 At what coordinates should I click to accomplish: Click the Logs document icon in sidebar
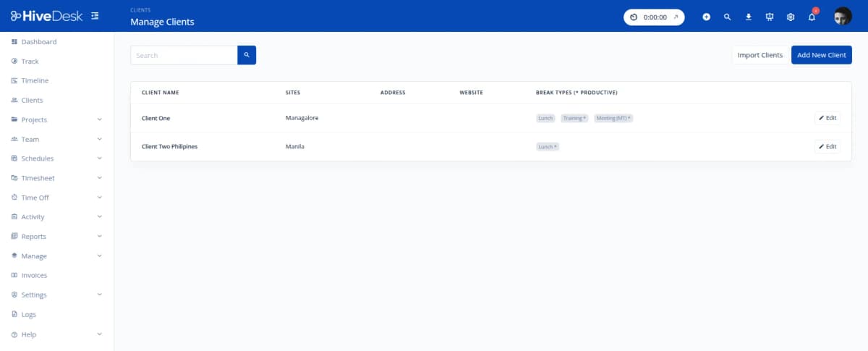click(x=14, y=315)
